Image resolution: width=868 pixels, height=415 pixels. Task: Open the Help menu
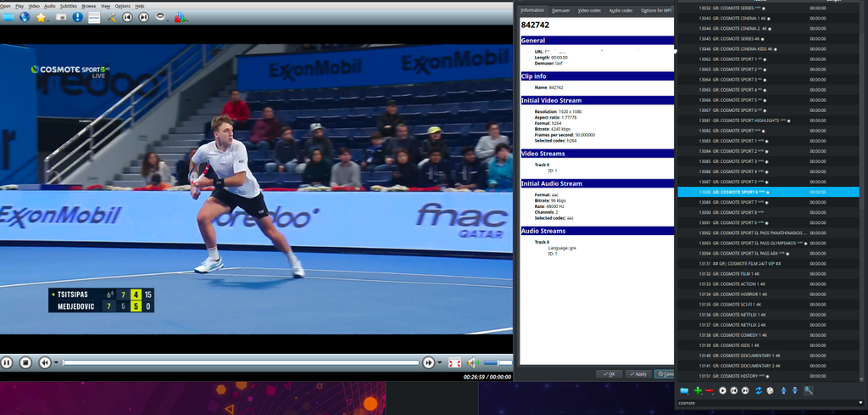tap(140, 6)
